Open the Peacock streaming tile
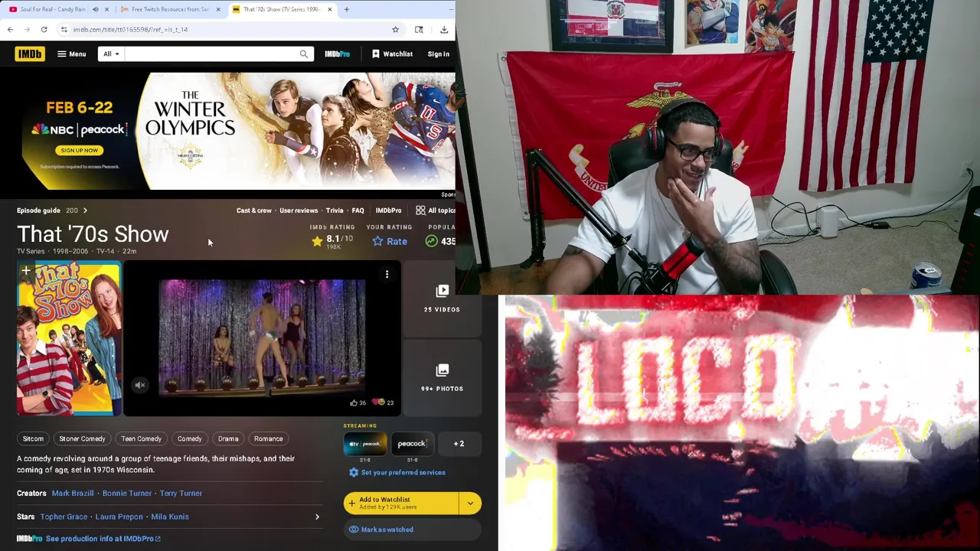The image size is (980, 551). 412,444
